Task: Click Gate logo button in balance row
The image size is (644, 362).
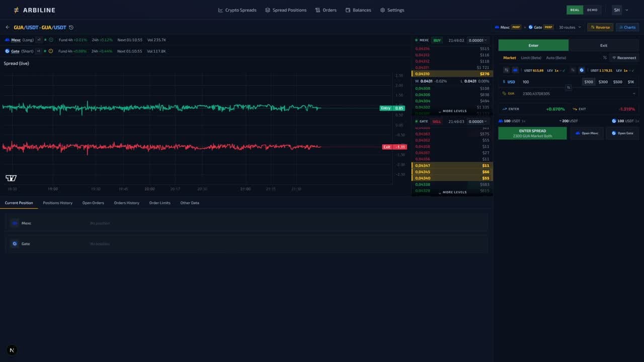Action: [582, 70]
